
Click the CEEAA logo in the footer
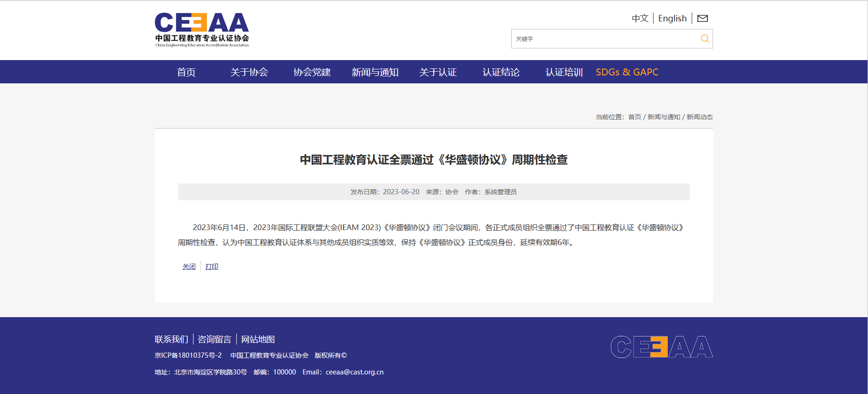(x=661, y=347)
